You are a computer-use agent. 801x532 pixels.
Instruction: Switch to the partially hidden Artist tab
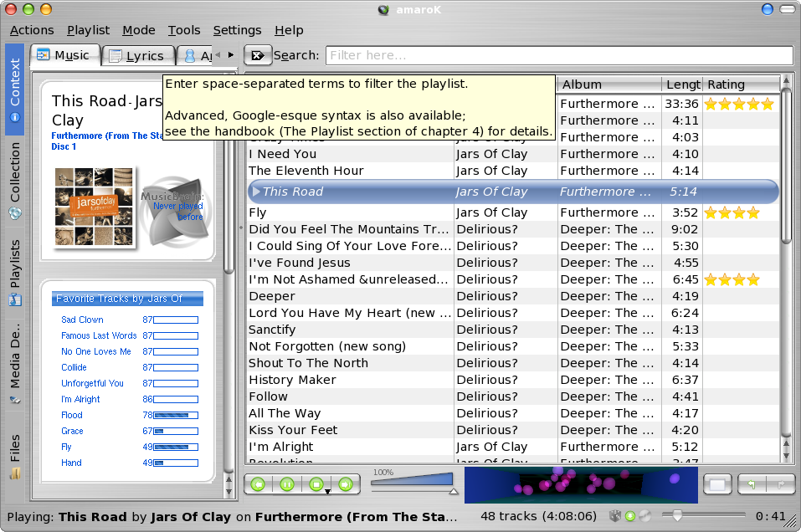click(196, 56)
